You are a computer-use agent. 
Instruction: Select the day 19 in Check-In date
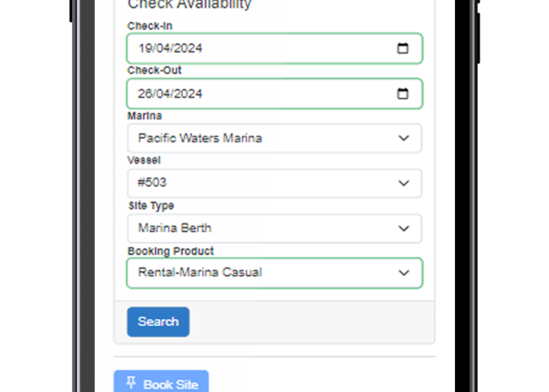pyautogui.click(x=145, y=49)
